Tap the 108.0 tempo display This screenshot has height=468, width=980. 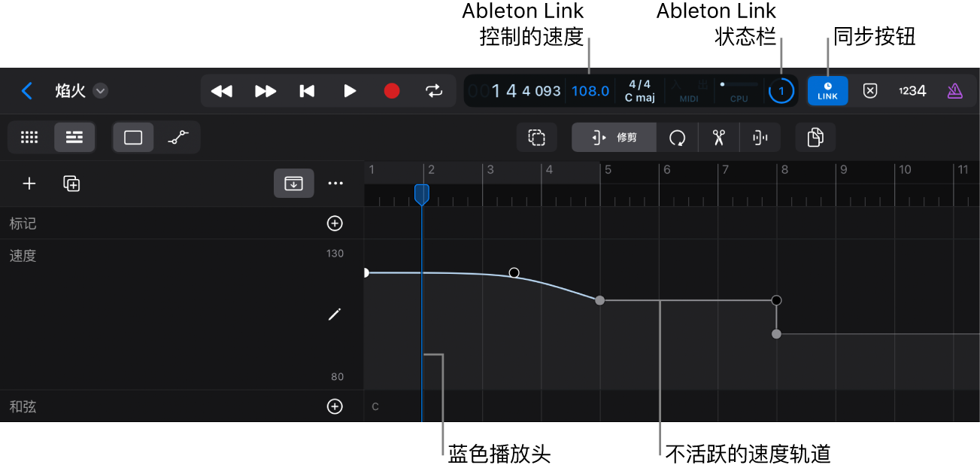click(590, 90)
